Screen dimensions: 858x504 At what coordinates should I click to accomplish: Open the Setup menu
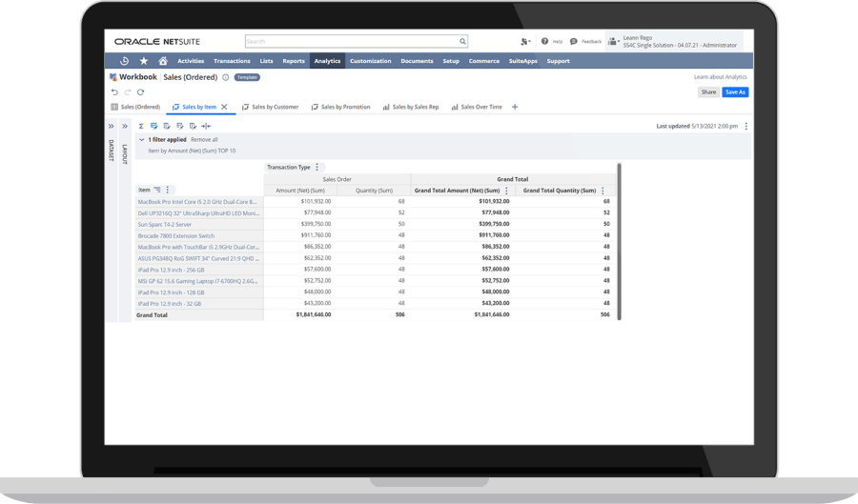451,61
